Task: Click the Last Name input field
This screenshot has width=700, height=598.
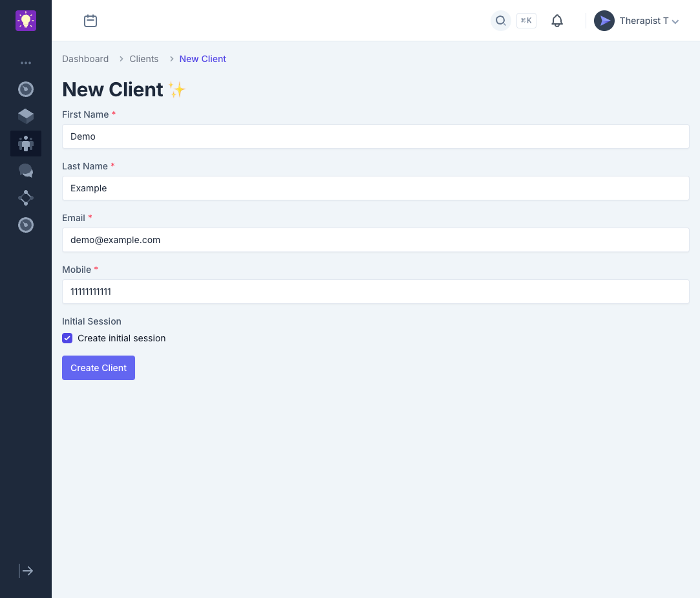Action: [376, 189]
